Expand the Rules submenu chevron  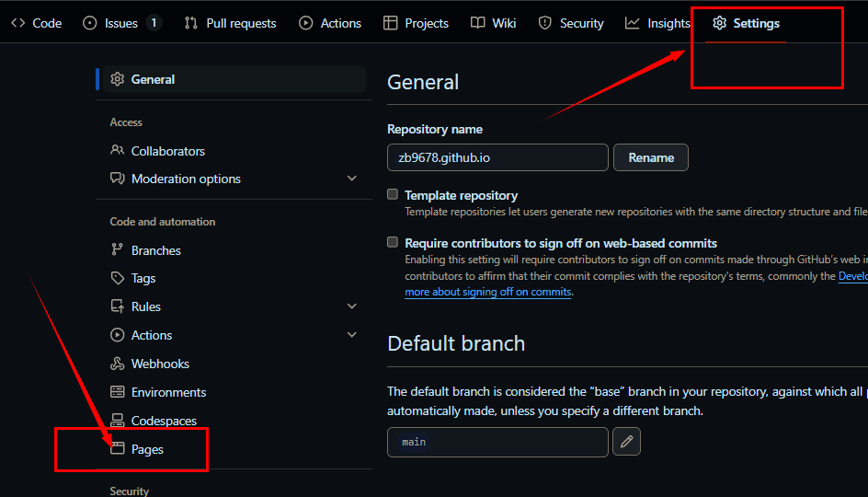(351, 306)
